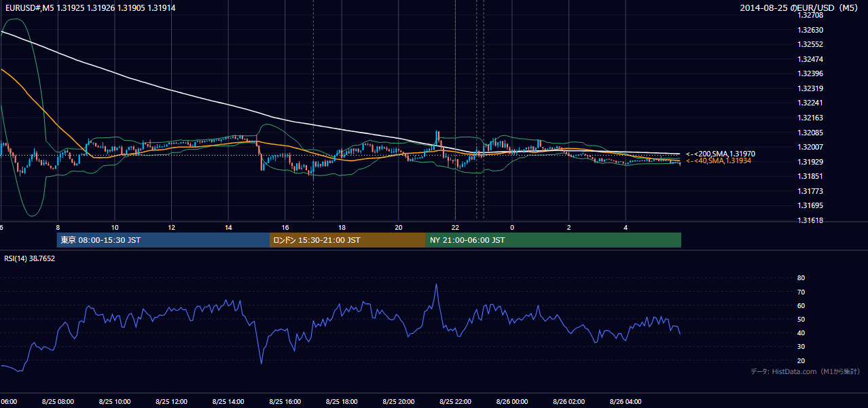Click the bottom time label 8/25 16:00

[285, 402]
